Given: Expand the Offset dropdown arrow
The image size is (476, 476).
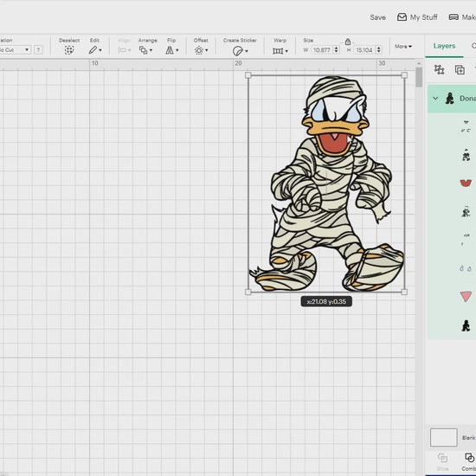Looking at the screenshot, I should pos(207,50).
